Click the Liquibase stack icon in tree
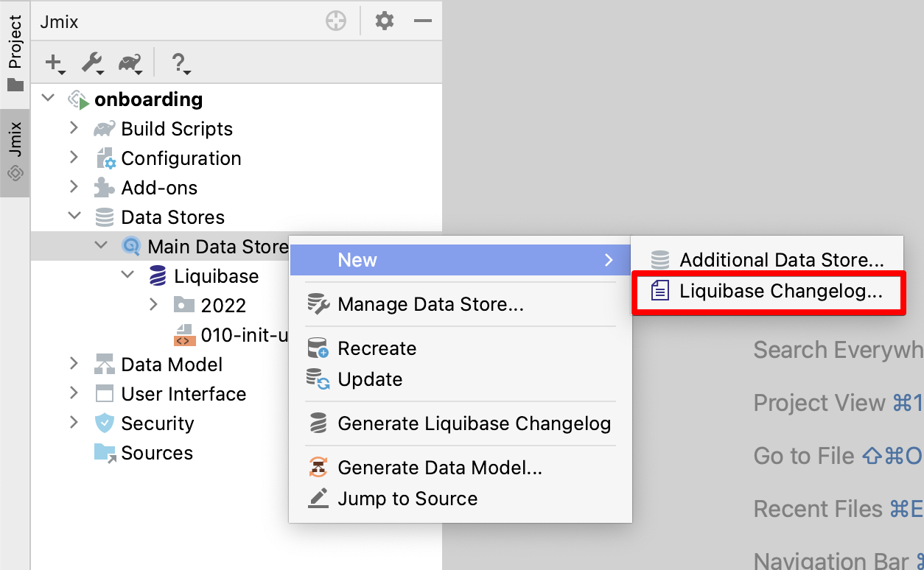Image resolution: width=924 pixels, height=570 pixels. [x=158, y=276]
